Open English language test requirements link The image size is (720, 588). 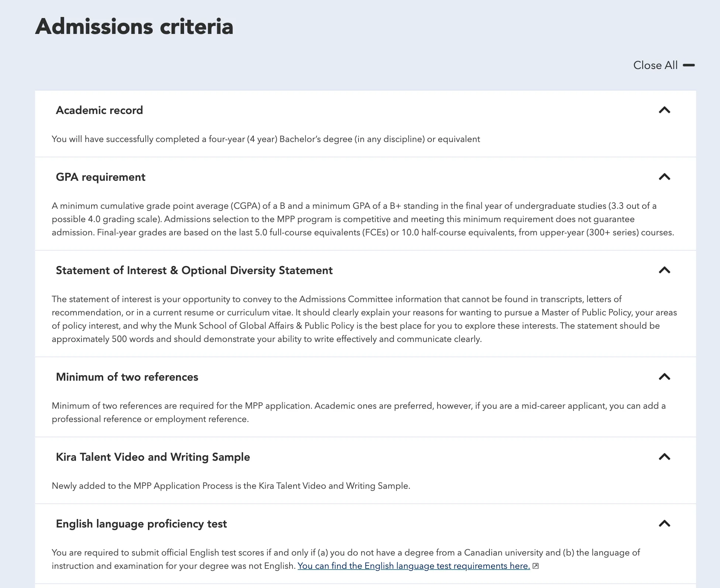tap(413, 566)
